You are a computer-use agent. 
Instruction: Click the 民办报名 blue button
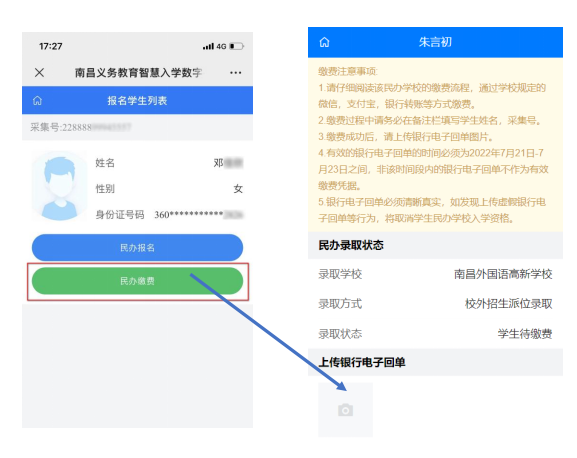coord(137,248)
